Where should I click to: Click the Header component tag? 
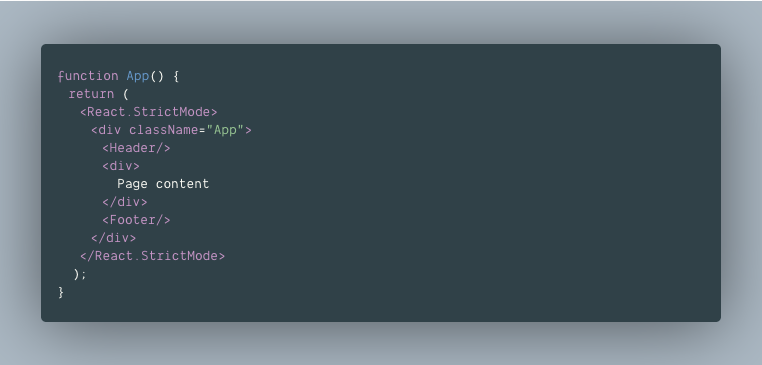coord(137,148)
